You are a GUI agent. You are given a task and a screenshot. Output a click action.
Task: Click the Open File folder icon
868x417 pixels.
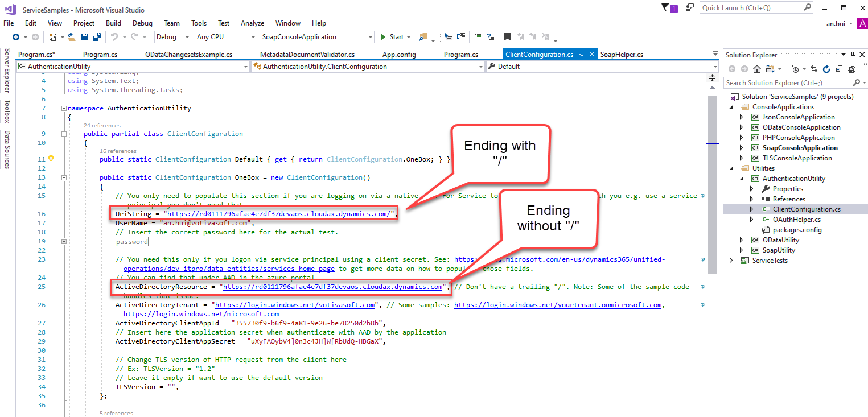[x=72, y=37]
